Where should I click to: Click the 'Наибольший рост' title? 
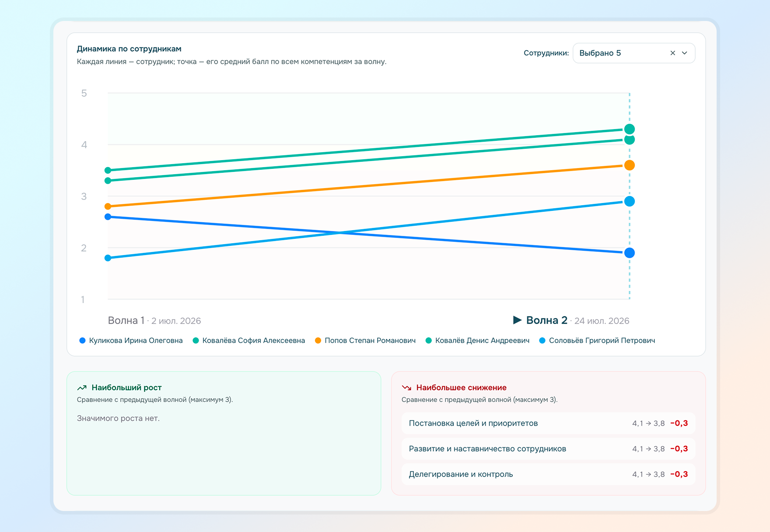126,388
